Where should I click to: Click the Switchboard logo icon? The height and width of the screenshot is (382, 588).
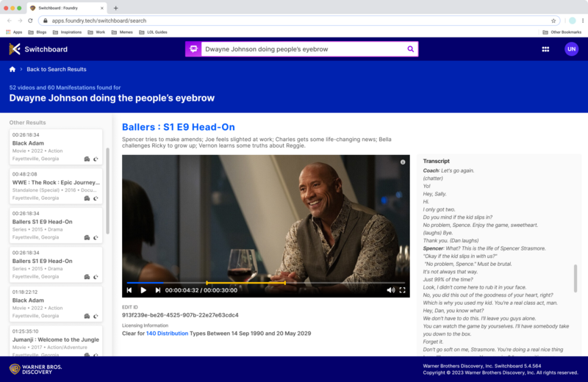(x=15, y=49)
